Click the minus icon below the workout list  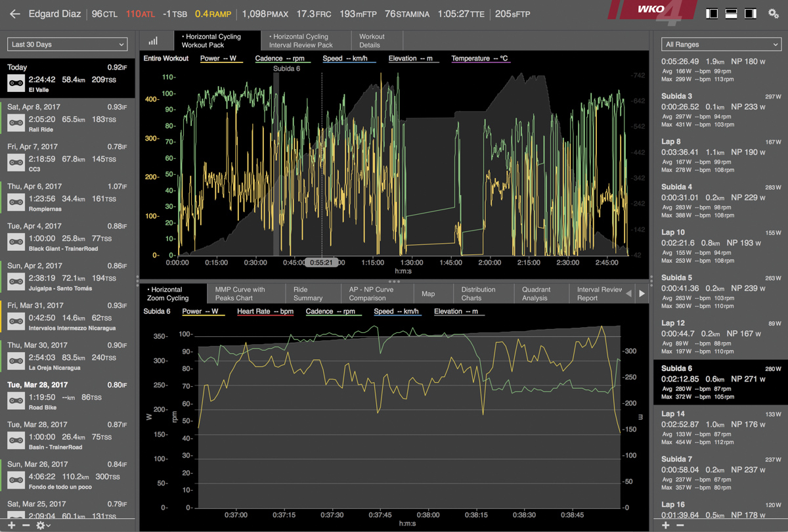click(x=26, y=525)
